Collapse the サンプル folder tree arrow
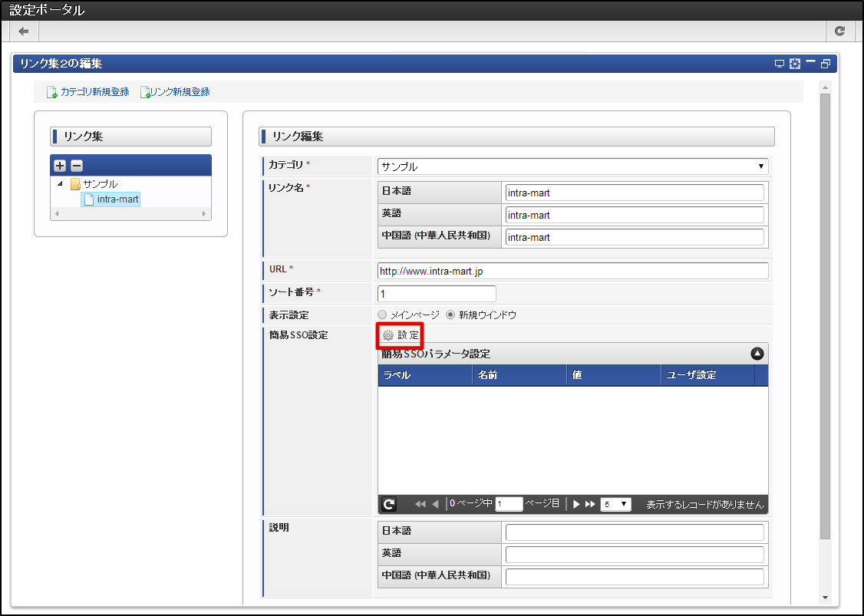 [x=60, y=183]
